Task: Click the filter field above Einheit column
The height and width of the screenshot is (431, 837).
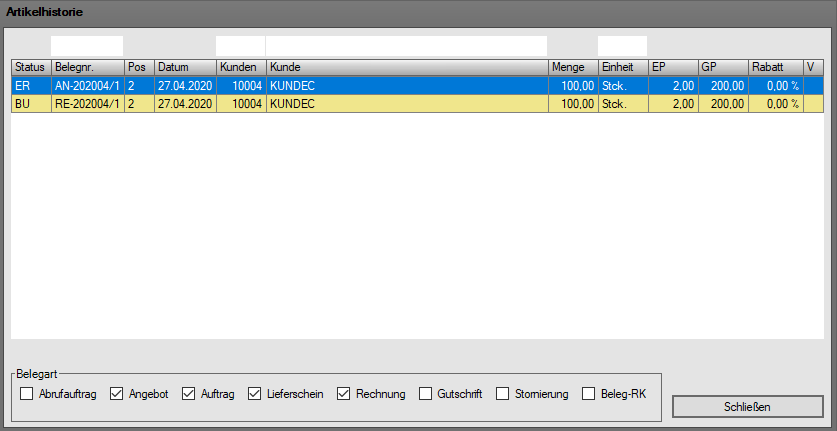Action: pyautogui.click(x=622, y=46)
